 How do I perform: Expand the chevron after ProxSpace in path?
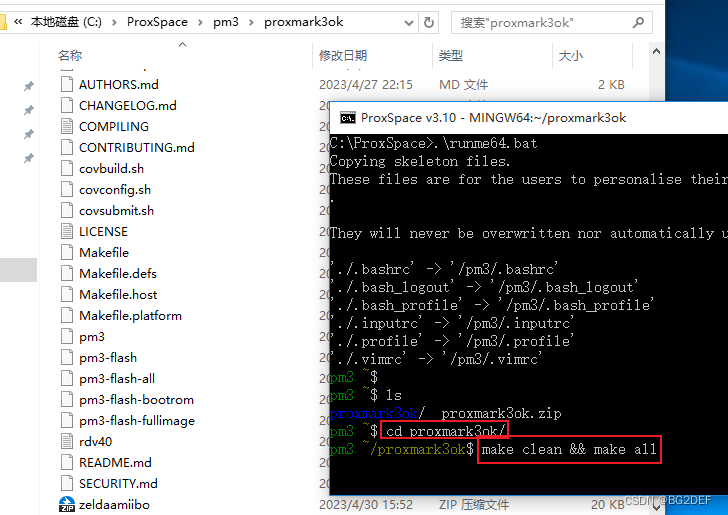[x=200, y=22]
